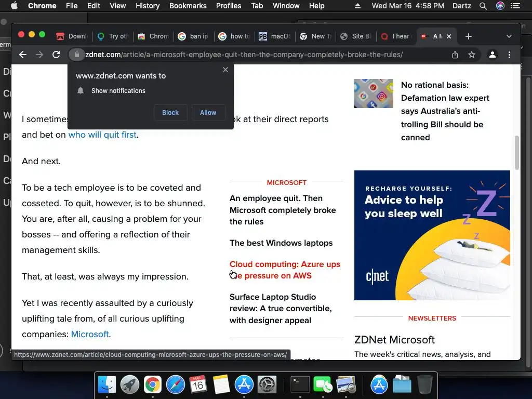Expand the tab search chevron

point(509,36)
